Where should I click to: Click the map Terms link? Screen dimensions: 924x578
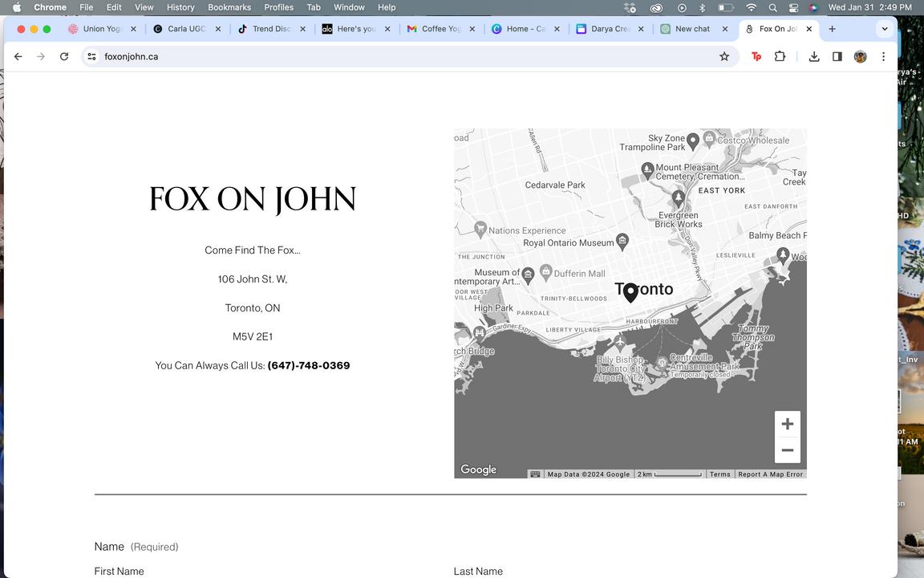click(719, 474)
